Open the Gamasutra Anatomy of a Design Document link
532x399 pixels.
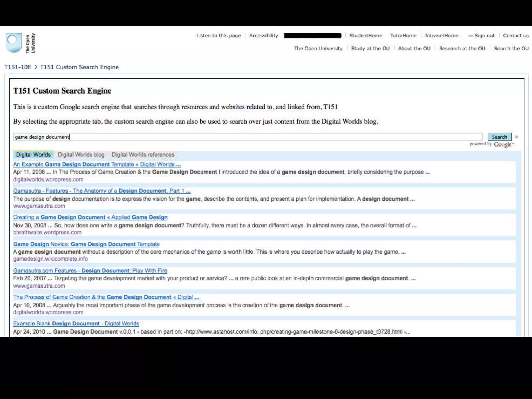pyautogui.click(x=102, y=191)
